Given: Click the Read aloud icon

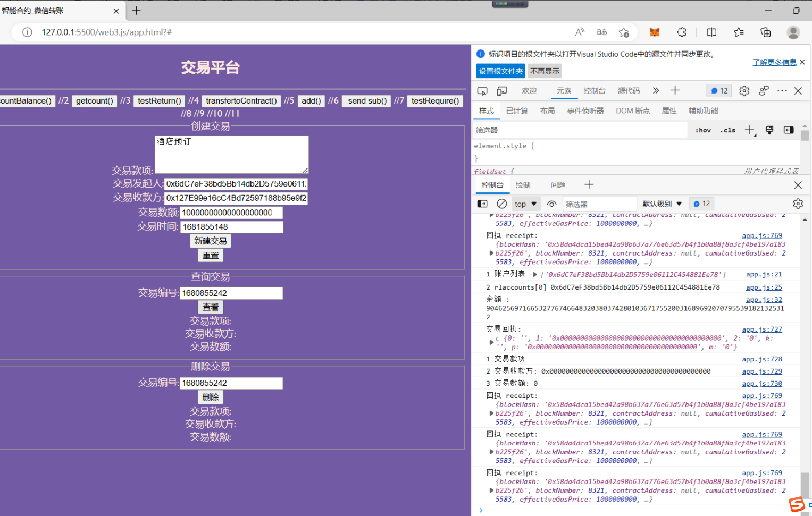Looking at the screenshot, I should pos(580,32).
